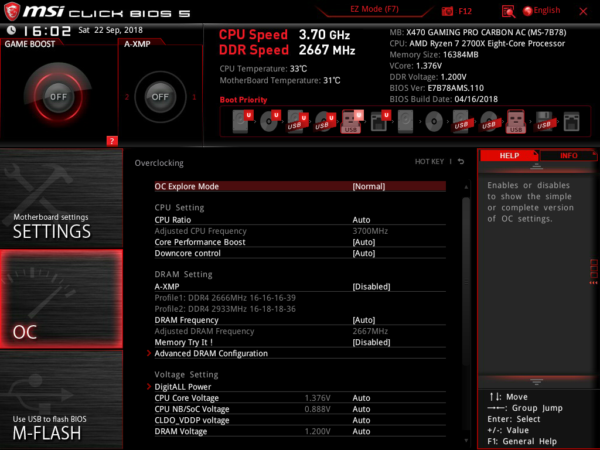This screenshot has width=600, height=450.
Task: Click the scrollbar down arrow in settings list
Action: pyautogui.click(x=466, y=441)
